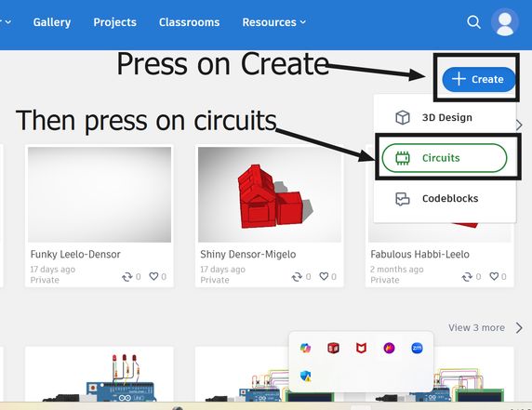Like the Fabulous Habbi-Leelo design
This screenshot has width=532, height=410.
[494, 276]
